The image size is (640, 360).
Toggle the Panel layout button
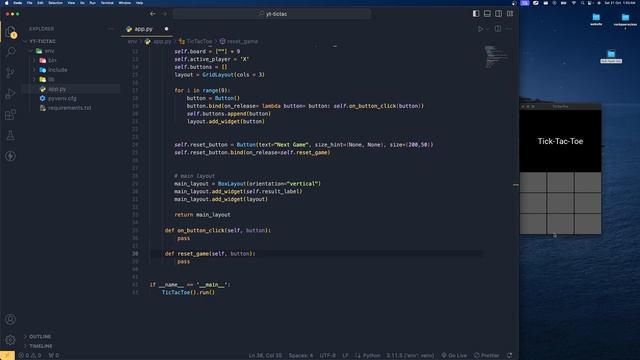pos(487,13)
